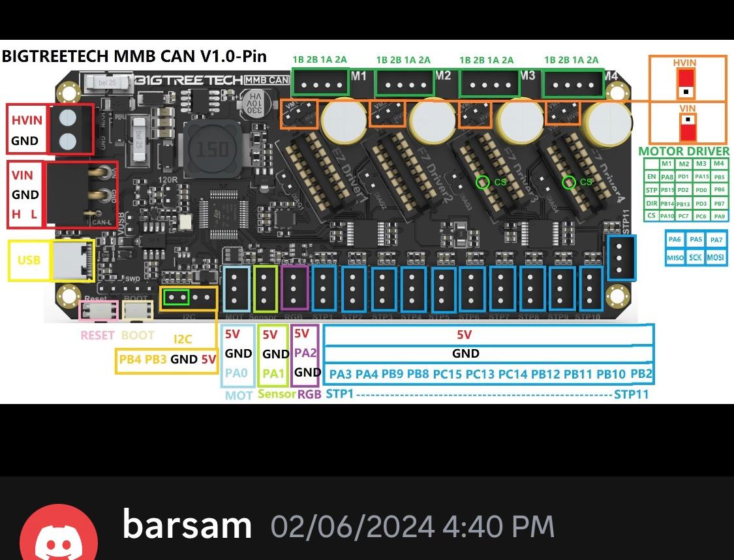734x560 pixels.
Task: Click the SCK pin cell
Action: (695, 258)
